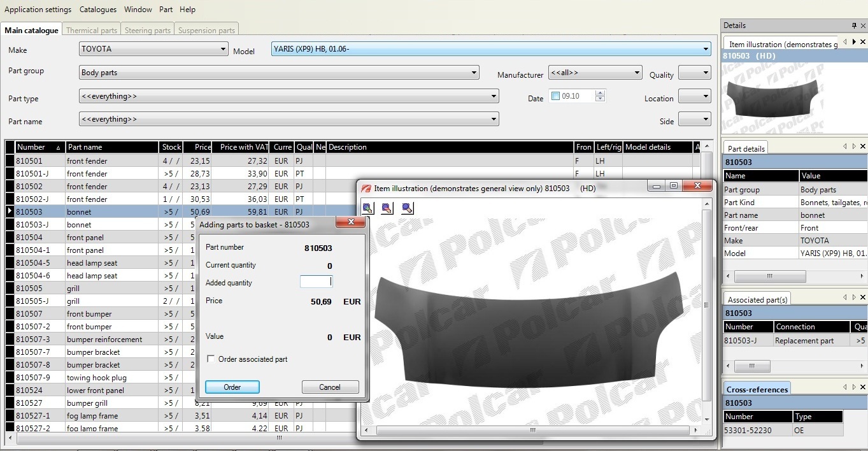Click the Order button in basket dialog

click(x=232, y=387)
